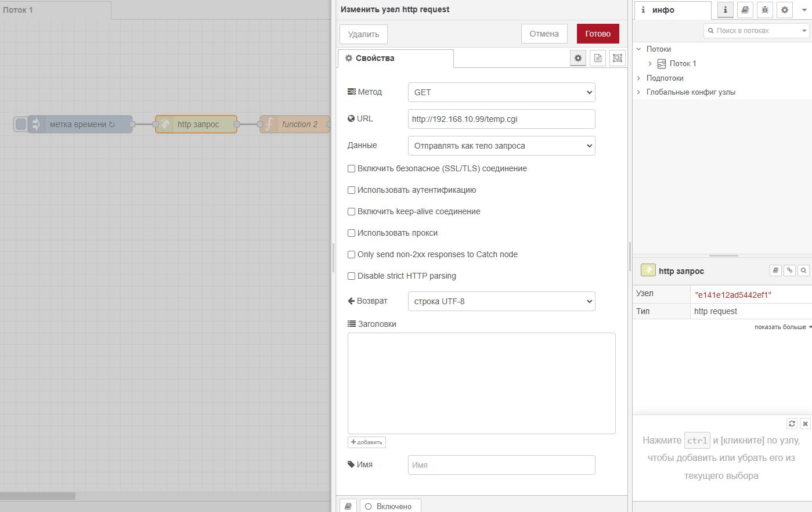Screen dimensions: 812x512
Task: Open the help book sidebar tab
Action: pyautogui.click(x=745, y=10)
